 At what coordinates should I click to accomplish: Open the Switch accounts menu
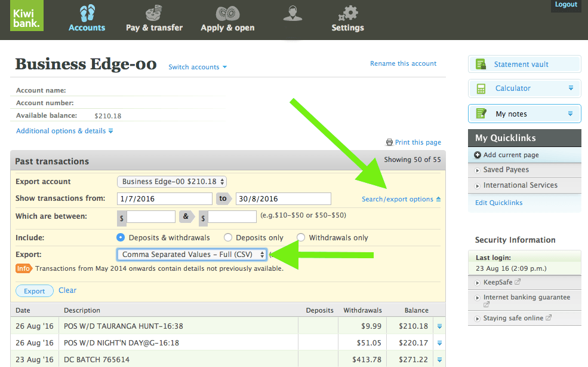tap(197, 67)
